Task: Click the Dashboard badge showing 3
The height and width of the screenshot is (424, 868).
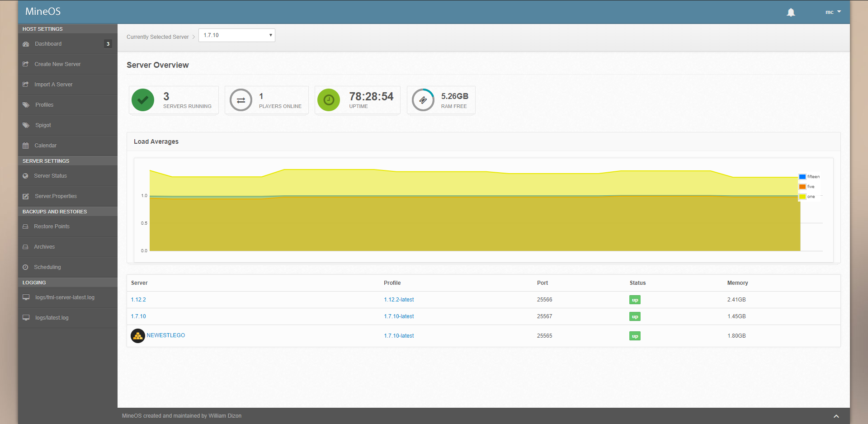Action: point(108,44)
